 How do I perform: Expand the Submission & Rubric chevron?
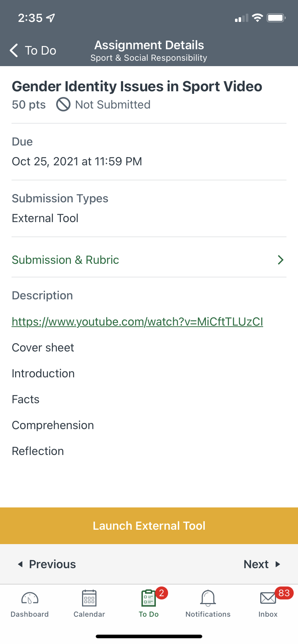coord(281,260)
